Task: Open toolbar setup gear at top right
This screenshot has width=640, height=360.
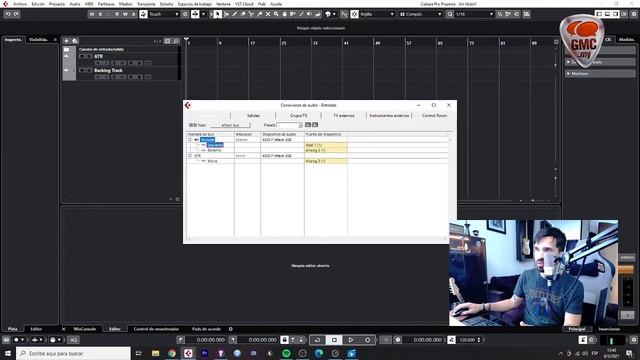Action: pos(634,14)
